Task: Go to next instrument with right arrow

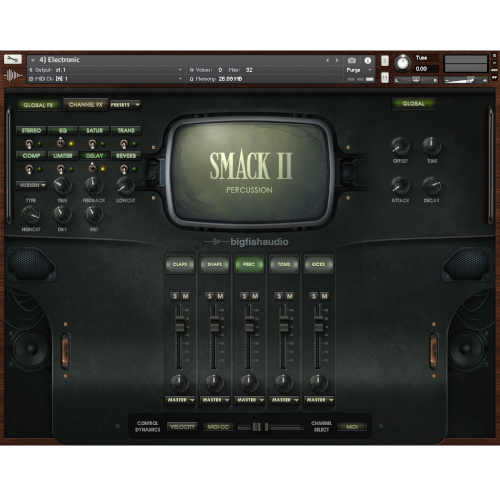Action: (x=337, y=60)
